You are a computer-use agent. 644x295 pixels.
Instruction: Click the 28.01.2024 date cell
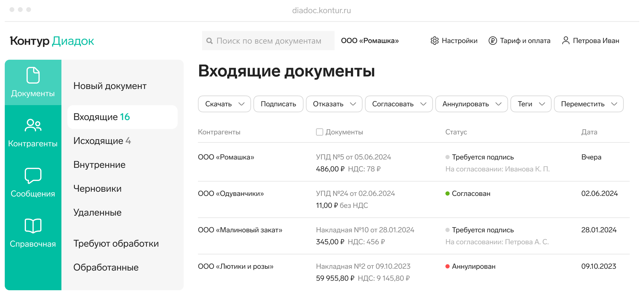click(599, 230)
